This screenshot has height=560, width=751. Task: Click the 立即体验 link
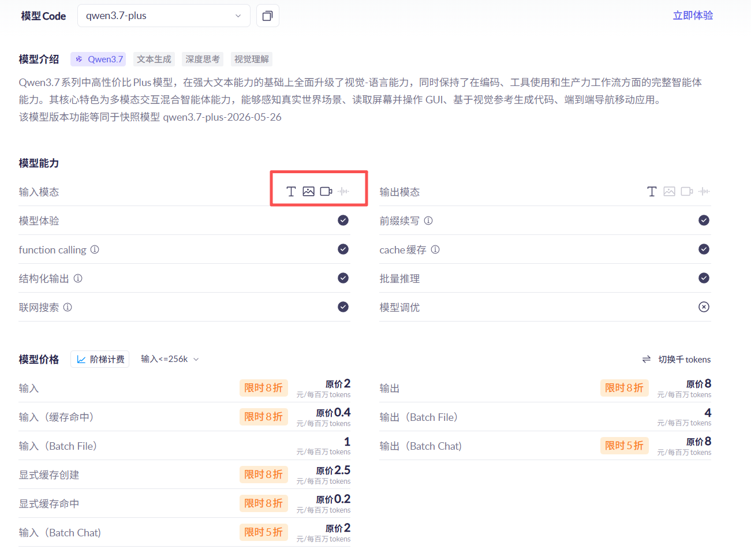693,16
